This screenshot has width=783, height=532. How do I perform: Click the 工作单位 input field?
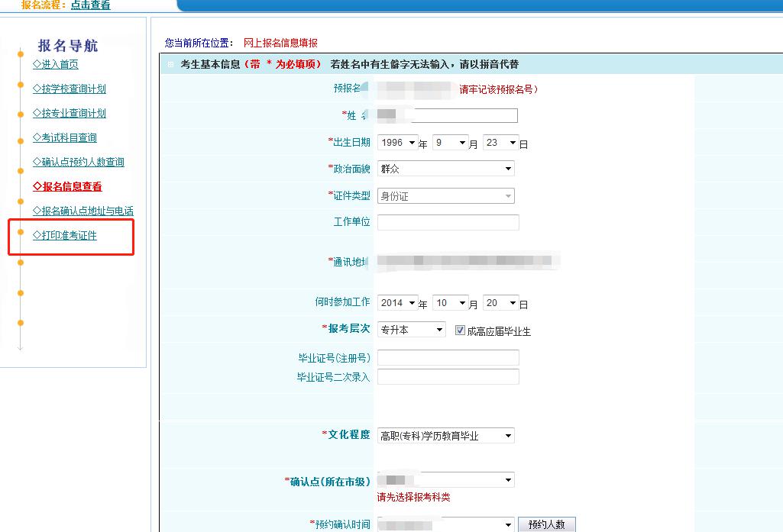tap(448, 222)
